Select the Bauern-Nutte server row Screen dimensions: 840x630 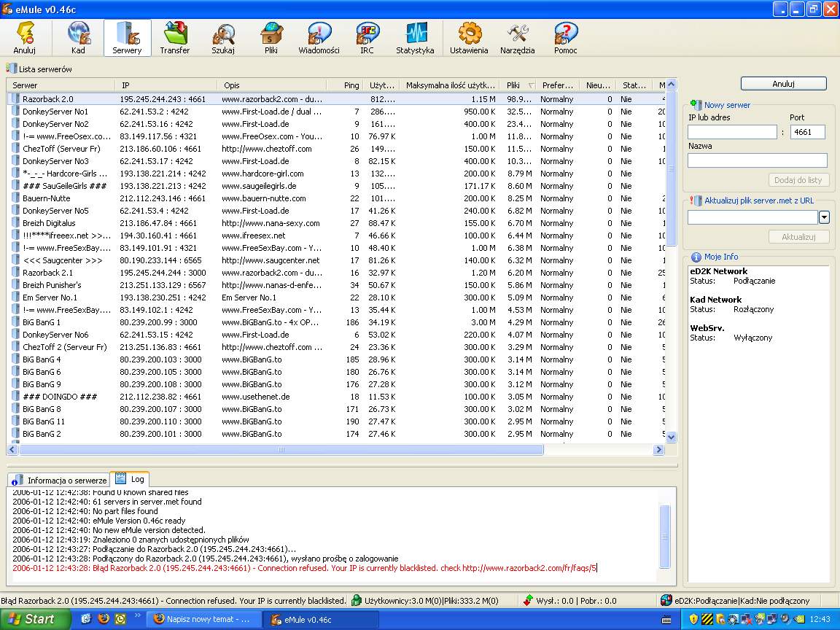(x=335, y=198)
